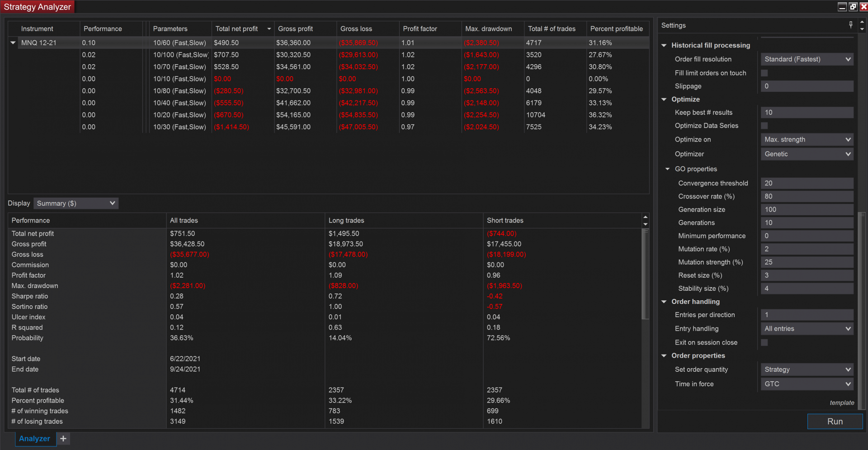Click Keep best # results field
Image resolution: width=868 pixels, height=450 pixels.
[x=807, y=112]
